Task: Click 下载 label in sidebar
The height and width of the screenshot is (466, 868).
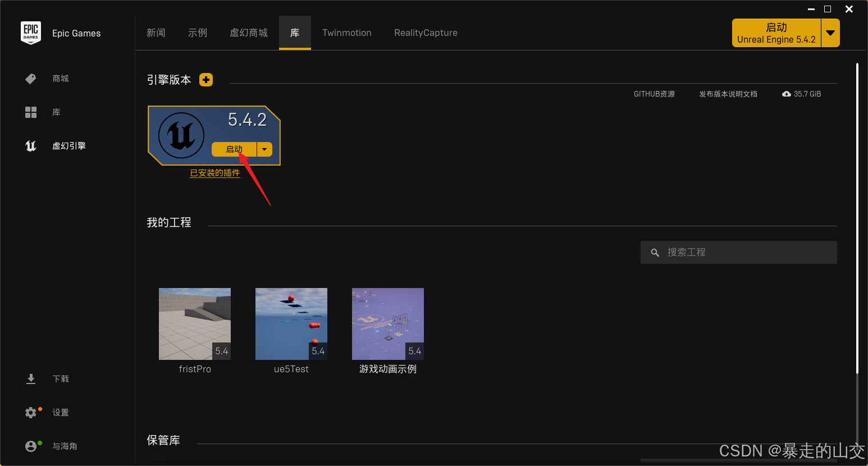Action: (61, 379)
